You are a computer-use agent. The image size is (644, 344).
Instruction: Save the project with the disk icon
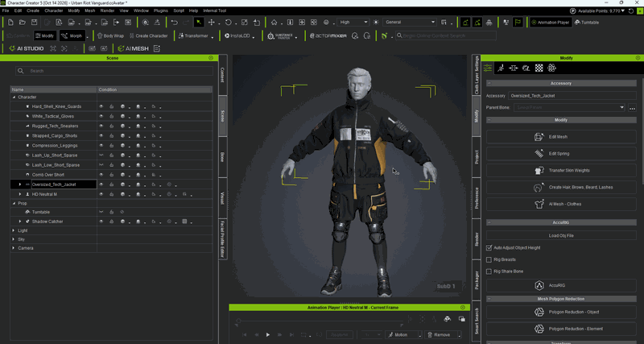click(35, 23)
